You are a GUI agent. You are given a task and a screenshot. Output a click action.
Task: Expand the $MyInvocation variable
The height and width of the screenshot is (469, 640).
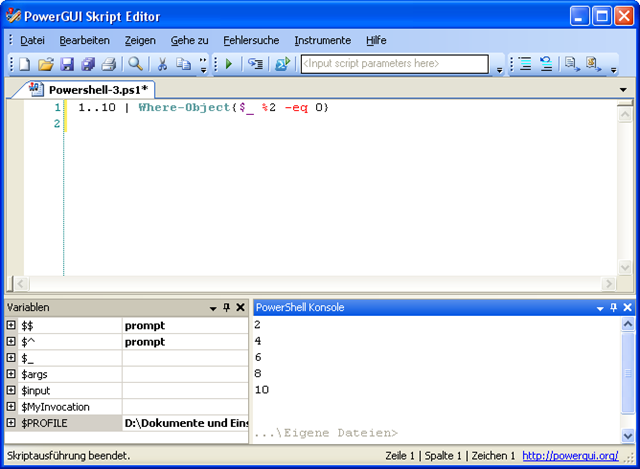tap(11, 407)
